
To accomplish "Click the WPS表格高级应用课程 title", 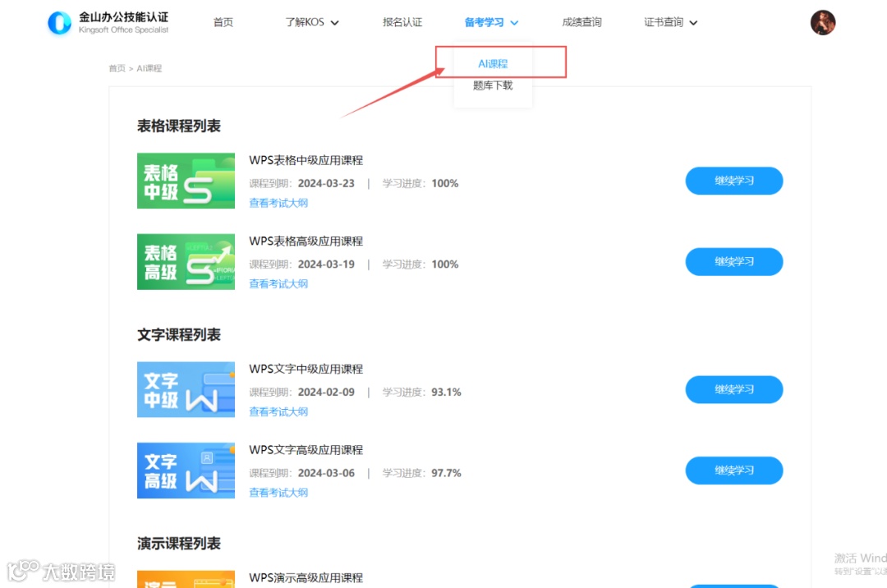I will (x=306, y=241).
